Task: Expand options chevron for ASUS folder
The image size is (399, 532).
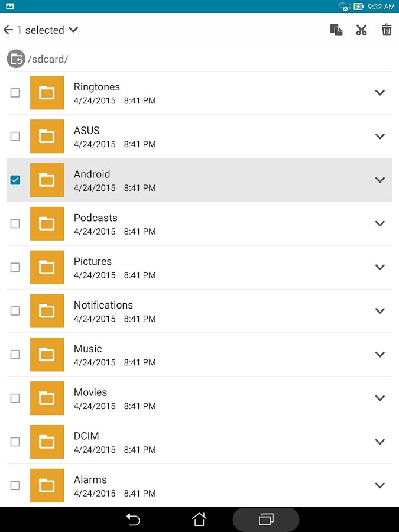Action: [380, 137]
